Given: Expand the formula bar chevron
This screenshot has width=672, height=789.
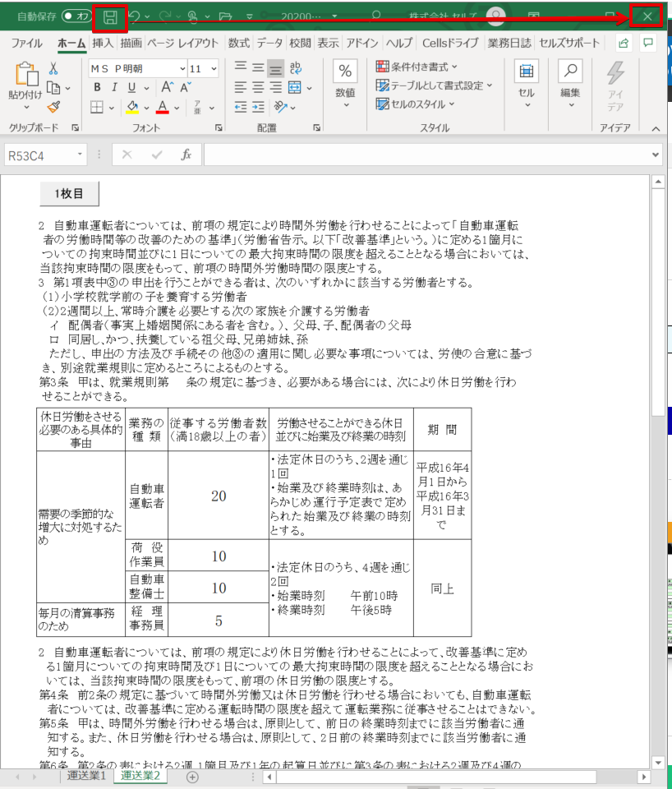Looking at the screenshot, I should coord(655,155).
